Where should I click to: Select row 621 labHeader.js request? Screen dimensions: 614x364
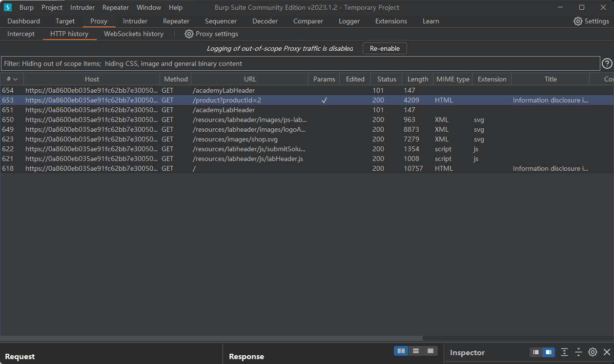coord(307,159)
